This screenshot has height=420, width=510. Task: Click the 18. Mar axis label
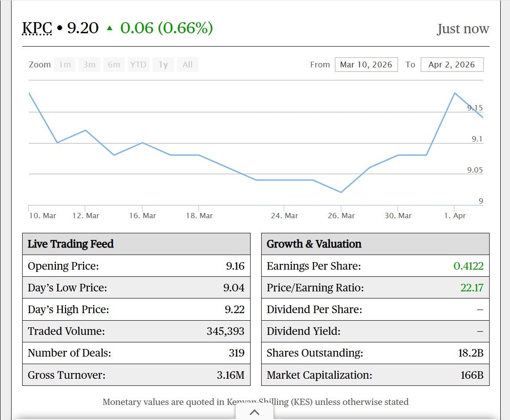click(200, 216)
